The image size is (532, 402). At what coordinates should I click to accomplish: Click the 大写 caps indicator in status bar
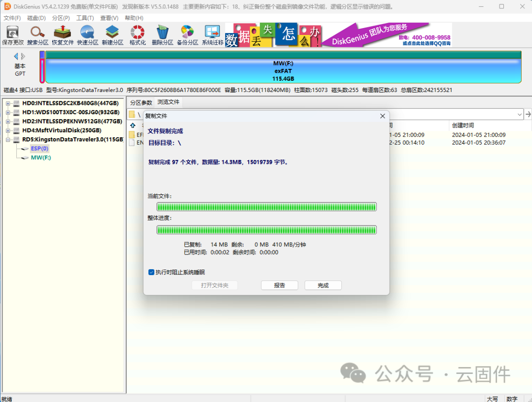[x=492, y=399]
